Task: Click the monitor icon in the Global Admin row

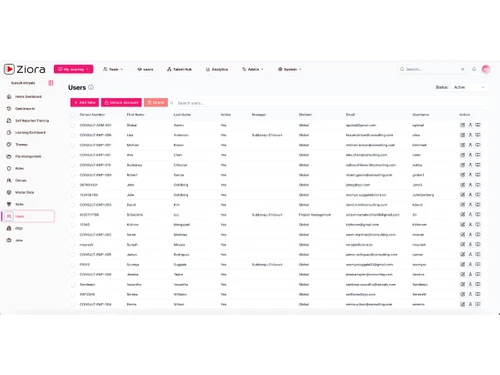Action: [x=478, y=125]
